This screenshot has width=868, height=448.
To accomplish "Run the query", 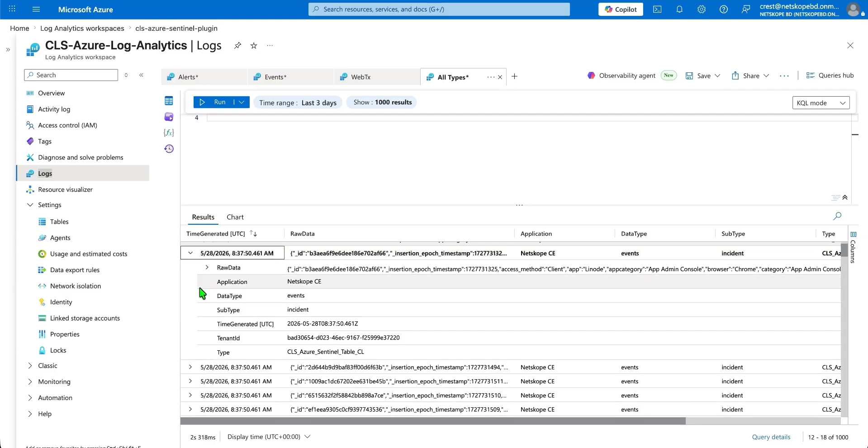I will point(213,102).
